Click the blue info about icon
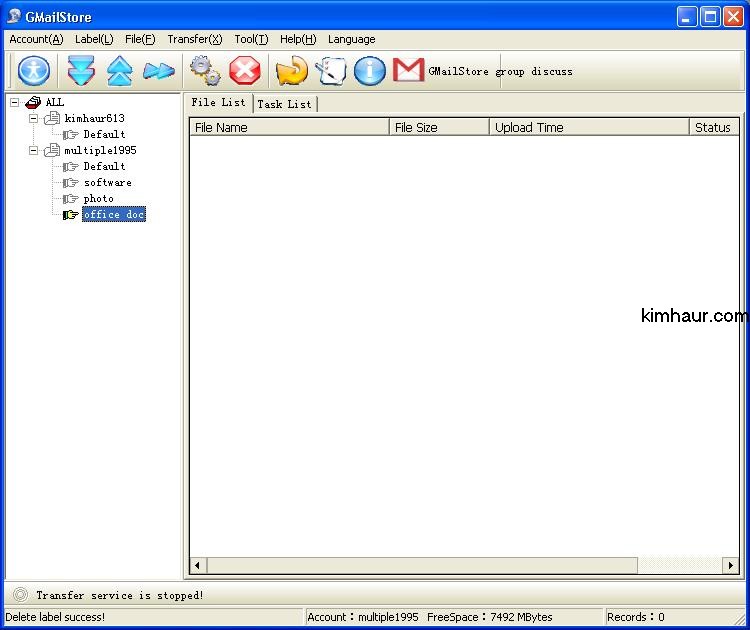This screenshot has width=750, height=630. coord(370,71)
